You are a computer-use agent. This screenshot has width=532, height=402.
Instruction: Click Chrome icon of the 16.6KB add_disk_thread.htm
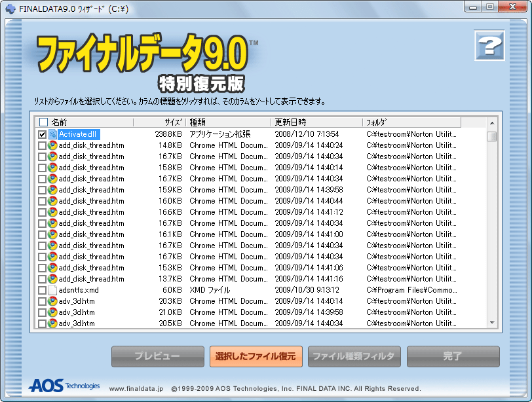52,212
